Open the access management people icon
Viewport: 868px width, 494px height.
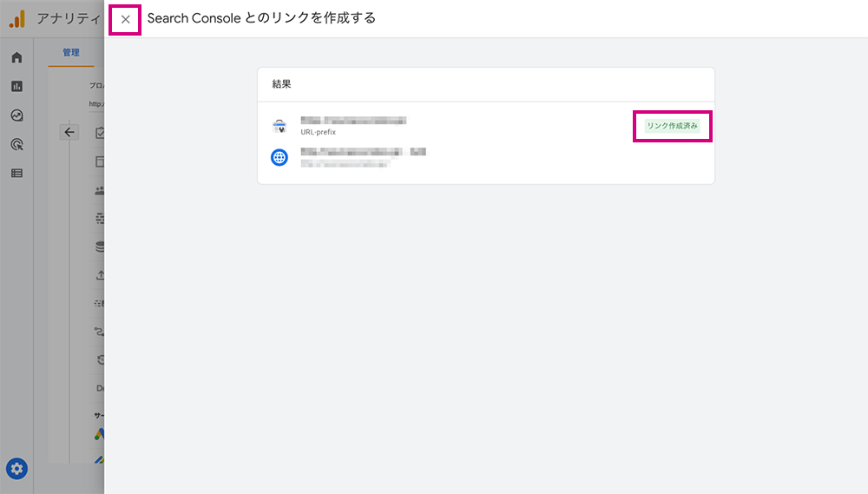coord(100,190)
